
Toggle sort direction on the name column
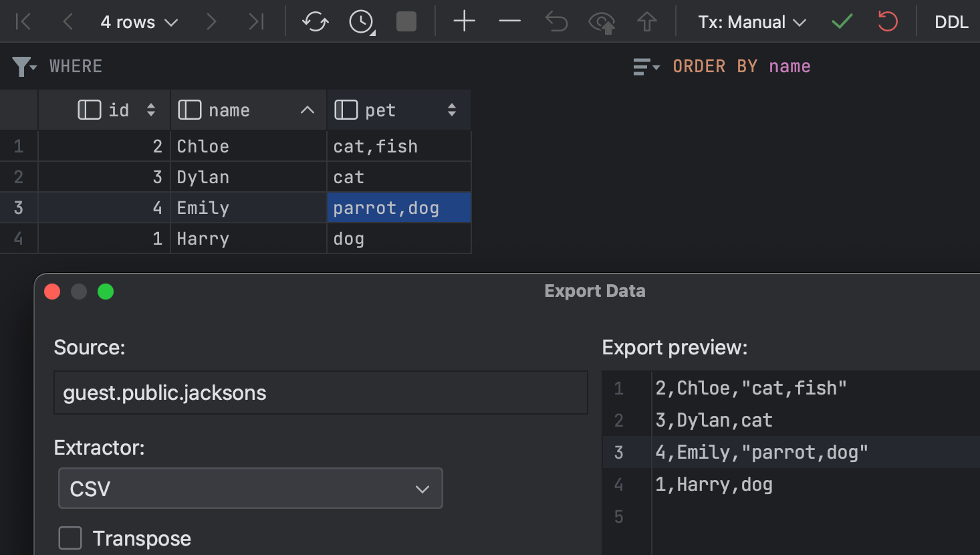[306, 110]
